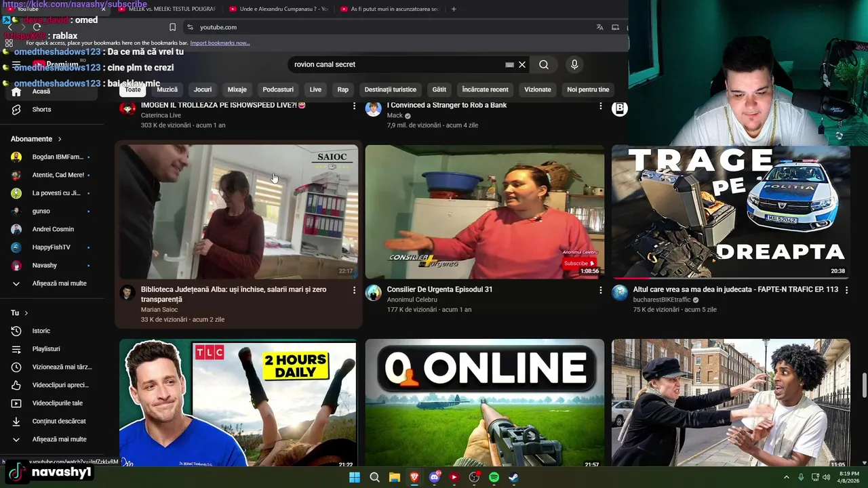Clear the search box with the X icon
The height and width of the screenshot is (488, 868).
point(522,64)
